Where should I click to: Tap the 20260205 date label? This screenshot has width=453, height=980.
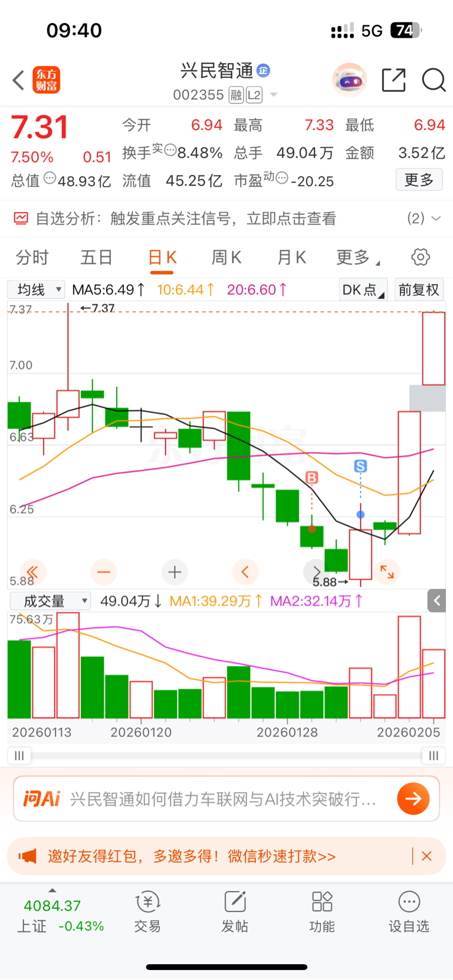coord(408,732)
